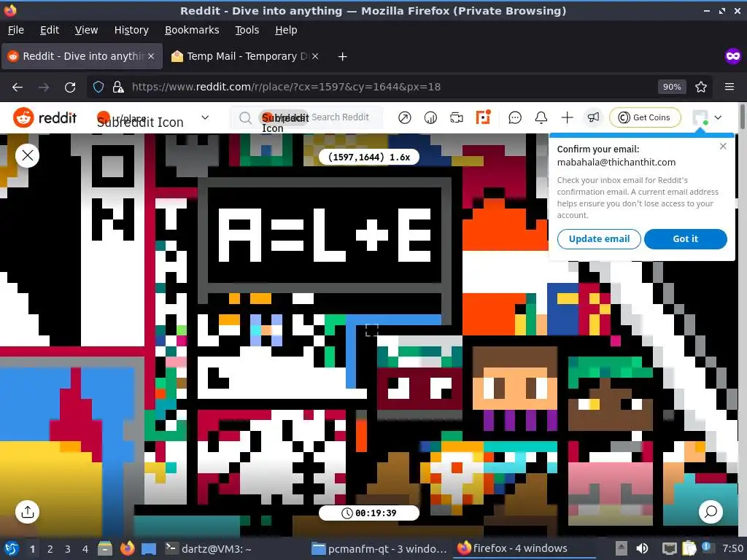Click the tracking protection shield icon
Viewport: 747px width, 560px height.
tap(98, 87)
